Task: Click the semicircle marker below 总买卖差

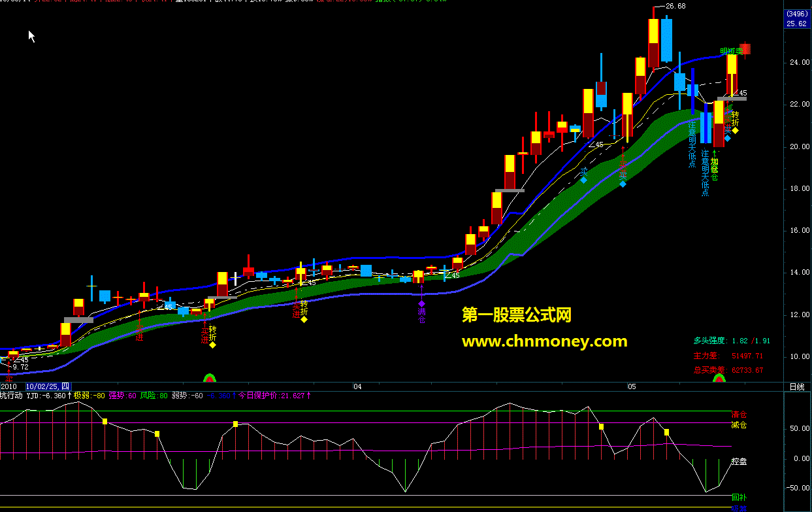Action: tap(719, 377)
